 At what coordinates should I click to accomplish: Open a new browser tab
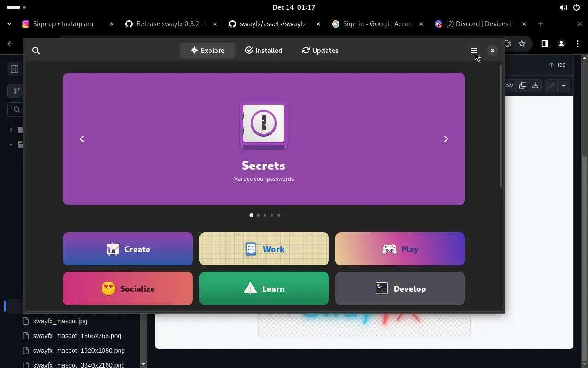coord(541,24)
